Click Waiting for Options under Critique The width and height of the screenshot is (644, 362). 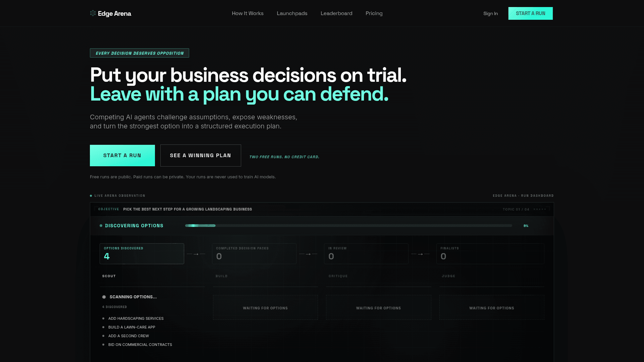[378, 308]
